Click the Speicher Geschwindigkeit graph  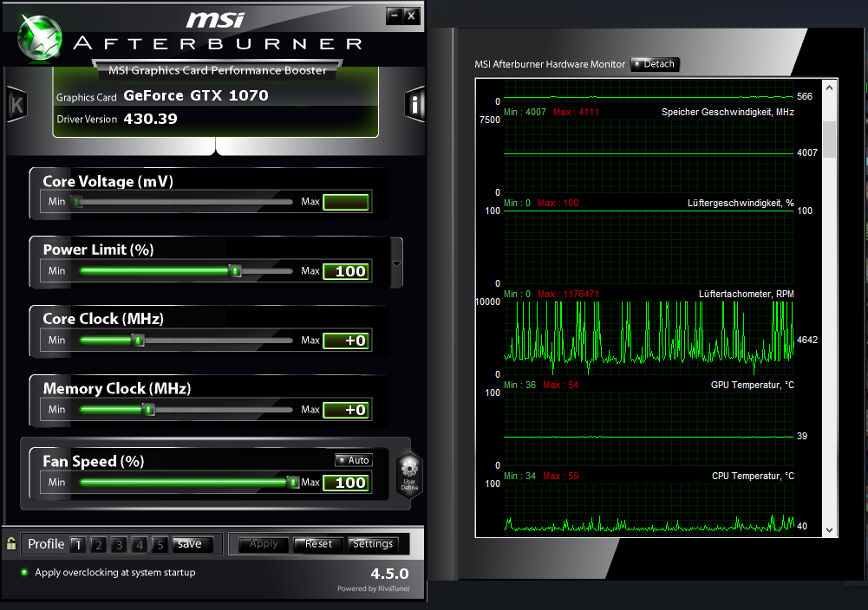pyautogui.click(x=649, y=155)
